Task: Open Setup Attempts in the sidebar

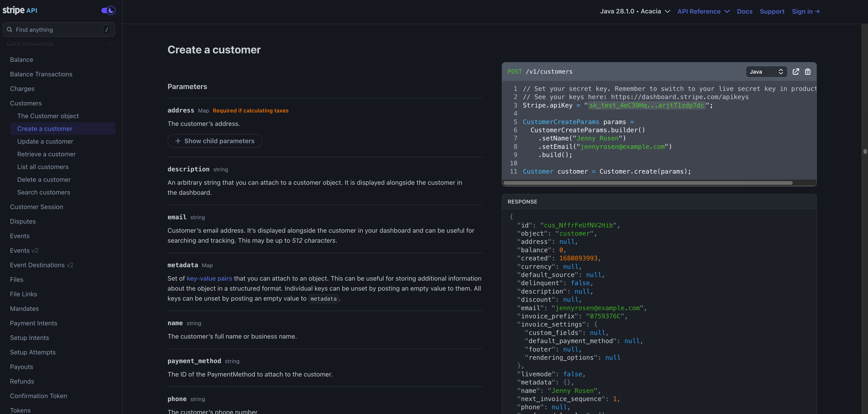Action: pyautogui.click(x=33, y=352)
